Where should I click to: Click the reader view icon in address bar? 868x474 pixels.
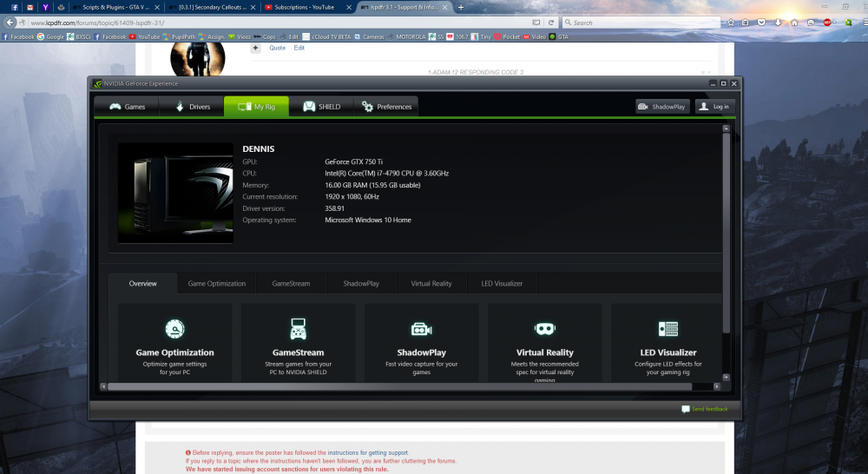click(x=536, y=23)
